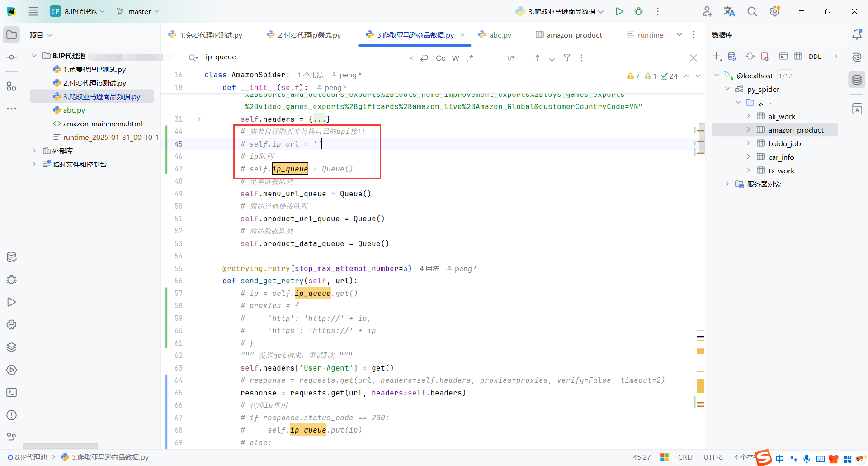Click the 45:27 cursor position indicator
Viewport: 868px width, 466px height.
tap(642, 457)
